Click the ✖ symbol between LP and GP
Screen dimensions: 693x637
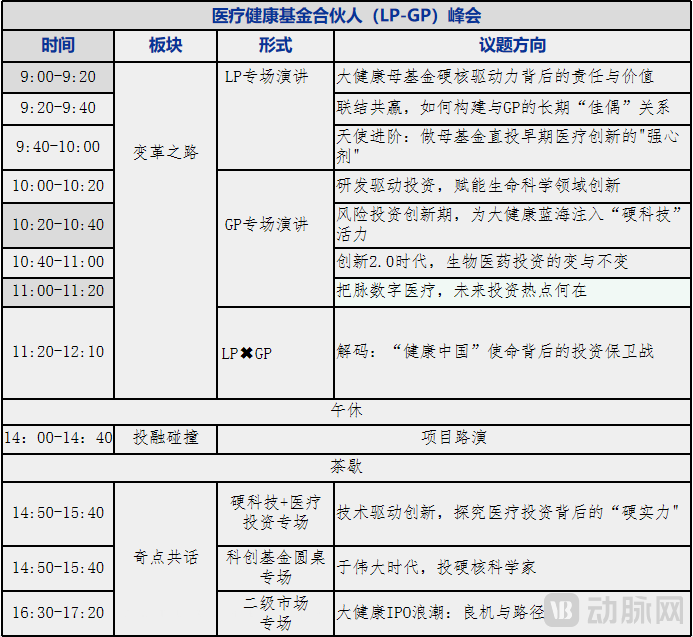(x=246, y=353)
